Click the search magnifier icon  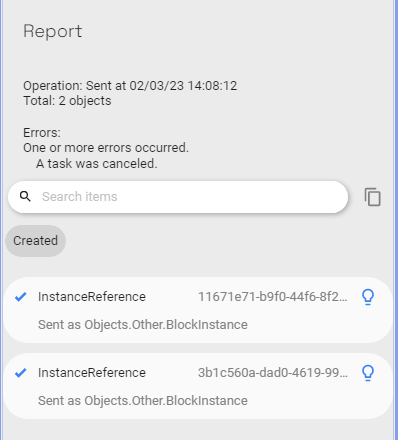click(25, 197)
